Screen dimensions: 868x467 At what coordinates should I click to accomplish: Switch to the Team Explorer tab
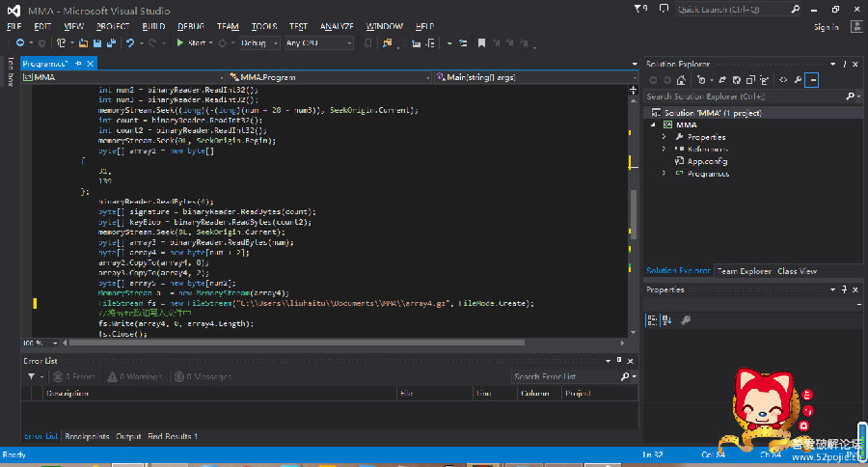745,271
